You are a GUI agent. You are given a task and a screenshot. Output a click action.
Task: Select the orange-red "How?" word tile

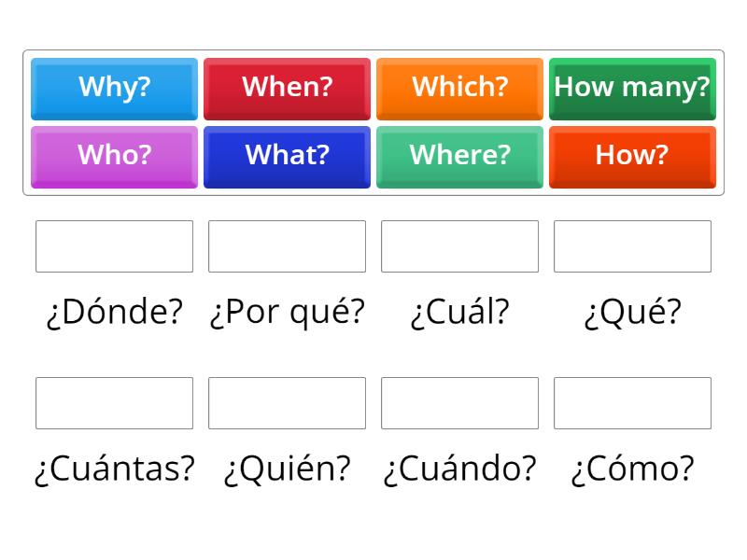click(x=632, y=155)
